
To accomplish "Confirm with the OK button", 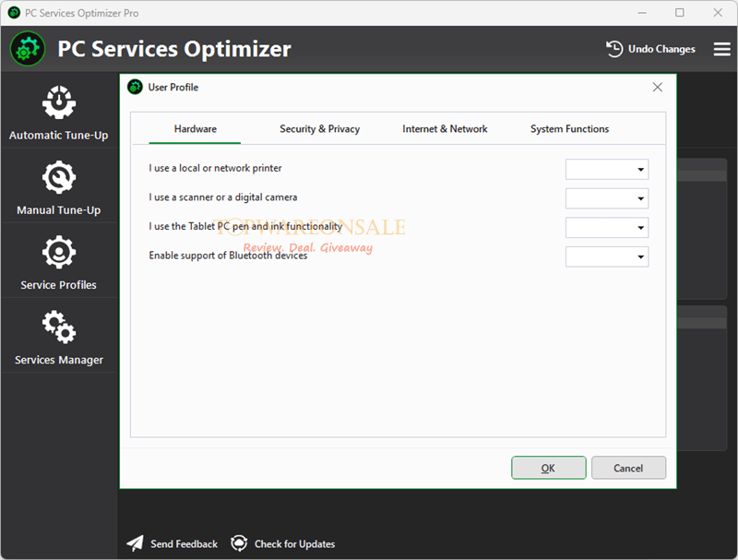I will tap(548, 468).
